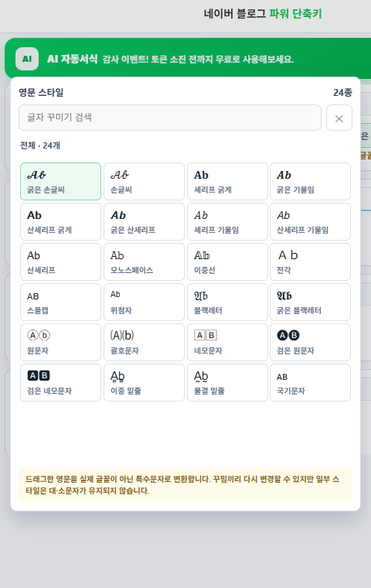Click the 네이버 블로그 파워 단축키 title
371x588 pixels.
[x=263, y=14]
